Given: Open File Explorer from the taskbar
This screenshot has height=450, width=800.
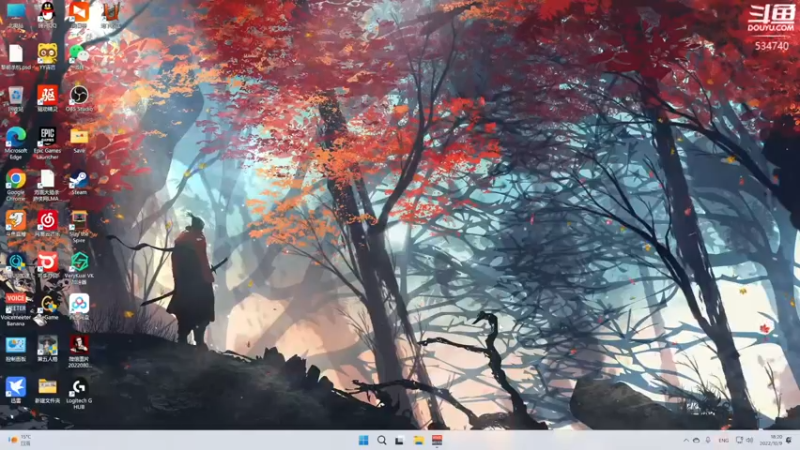Looking at the screenshot, I should tap(418, 440).
